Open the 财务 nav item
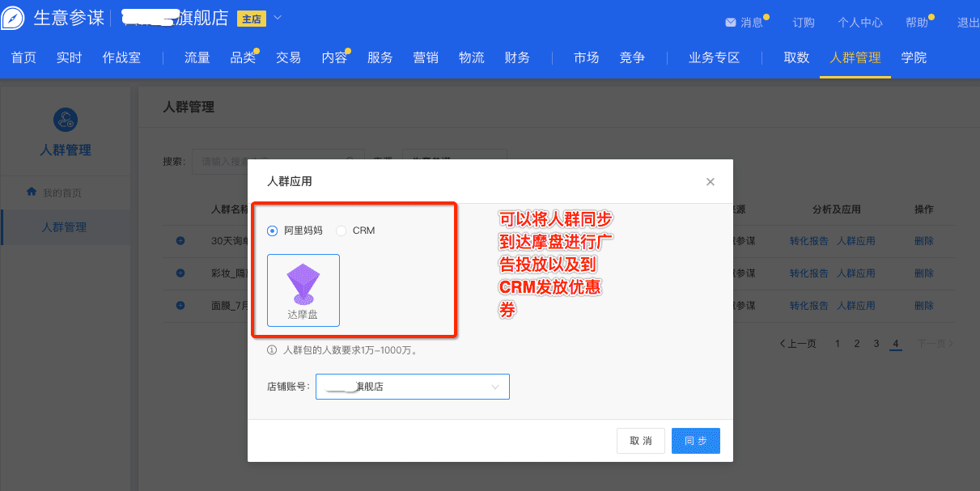 (517, 57)
